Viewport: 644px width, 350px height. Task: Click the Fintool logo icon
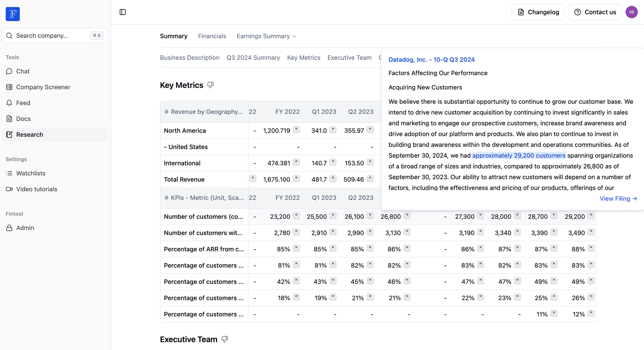point(13,14)
